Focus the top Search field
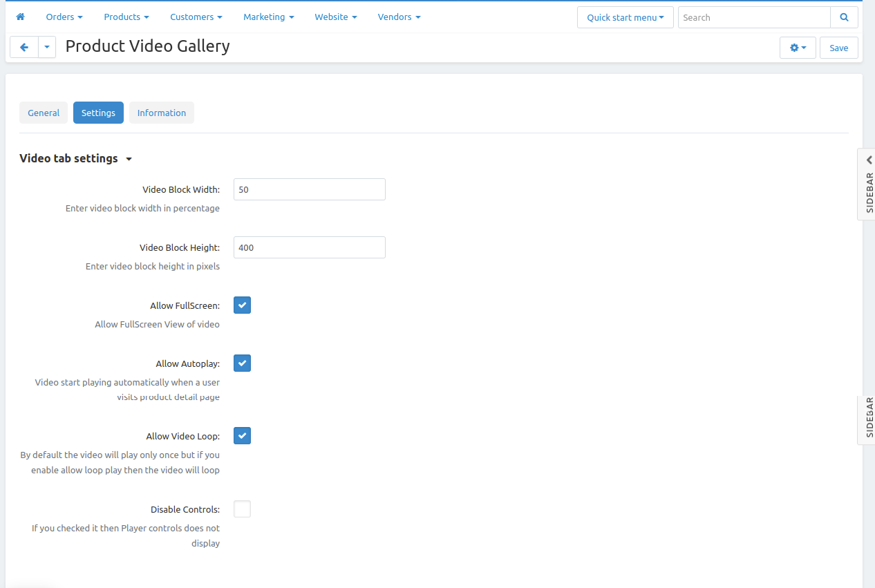Viewport: 875px width, 588px height. (x=754, y=17)
